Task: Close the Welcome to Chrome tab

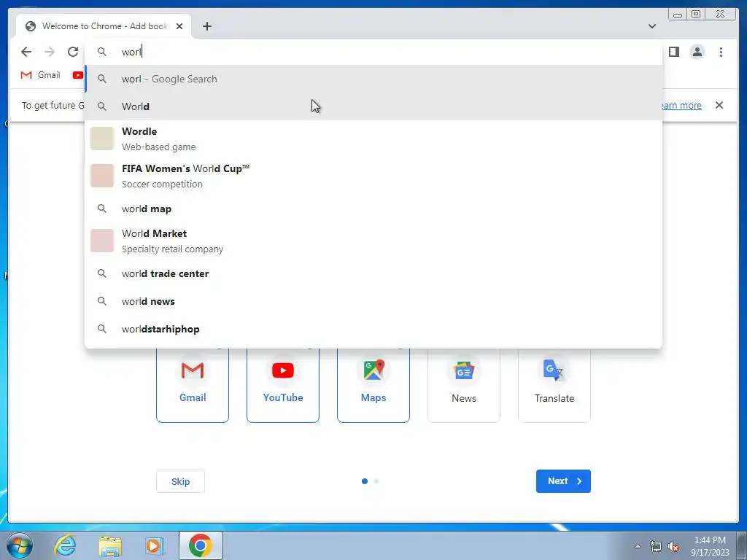Action: click(x=179, y=26)
